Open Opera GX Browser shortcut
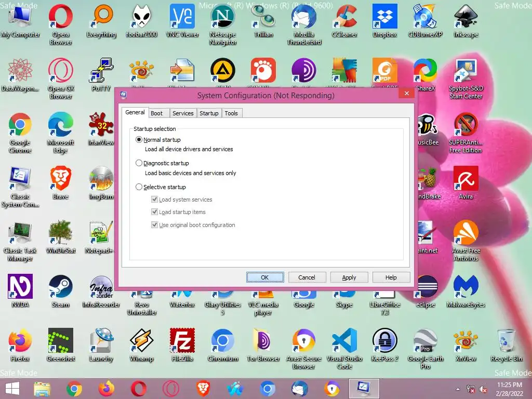This screenshot has width=532, height=399. click(x=60, y=79)
